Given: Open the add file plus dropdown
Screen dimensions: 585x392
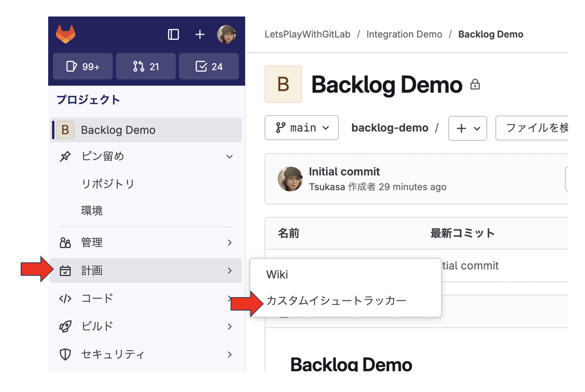Looking at the screenshot, I should tap(468, 128).
